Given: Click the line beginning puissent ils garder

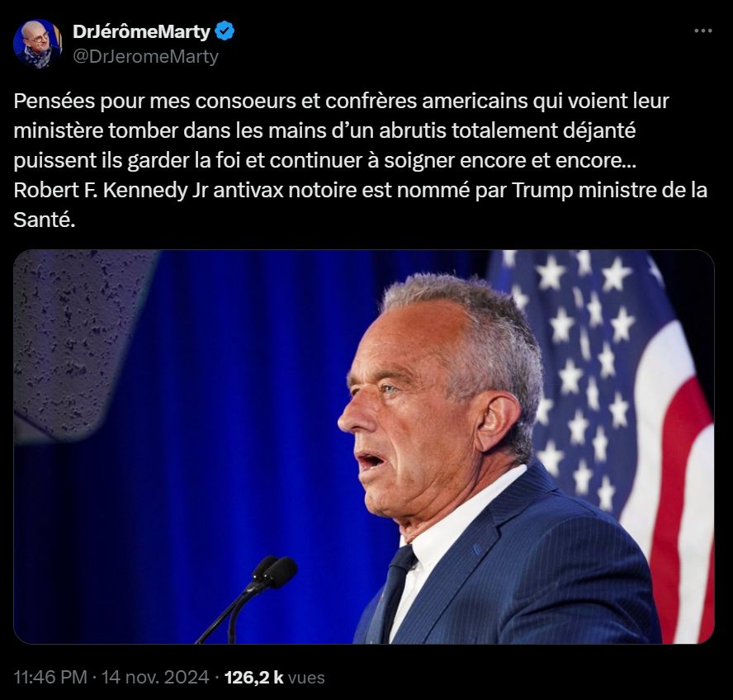Looking at the screenshot, I should (x=325, y=160).
